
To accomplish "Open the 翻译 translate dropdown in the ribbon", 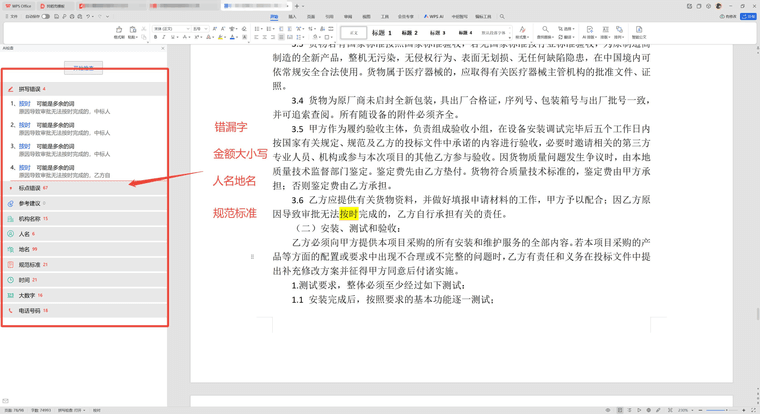I will [566, 37].
